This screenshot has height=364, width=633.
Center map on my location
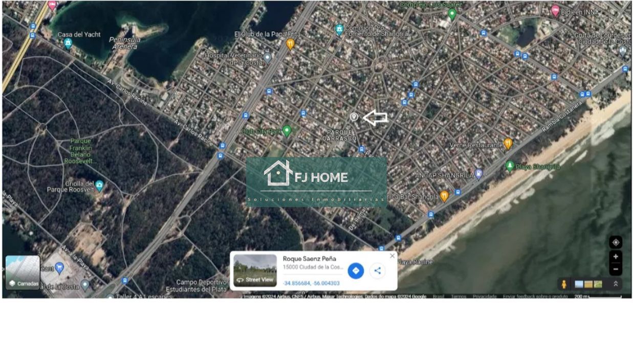616,242
